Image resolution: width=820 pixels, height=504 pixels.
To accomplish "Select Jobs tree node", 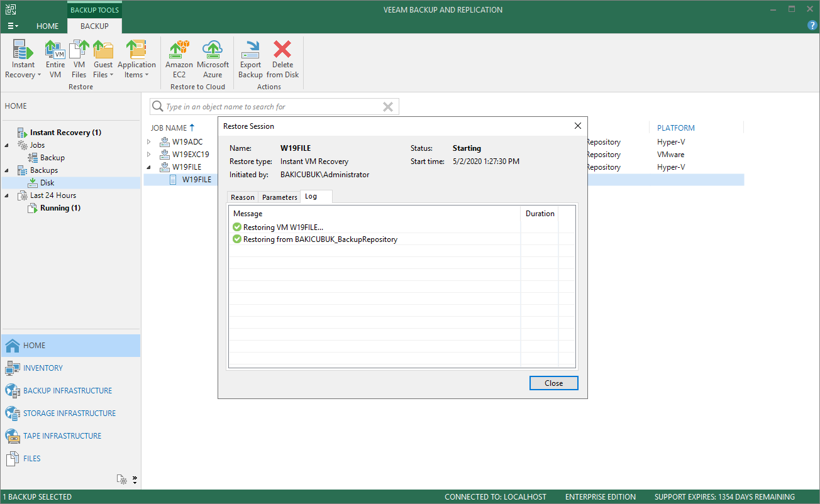I will 37,145.
